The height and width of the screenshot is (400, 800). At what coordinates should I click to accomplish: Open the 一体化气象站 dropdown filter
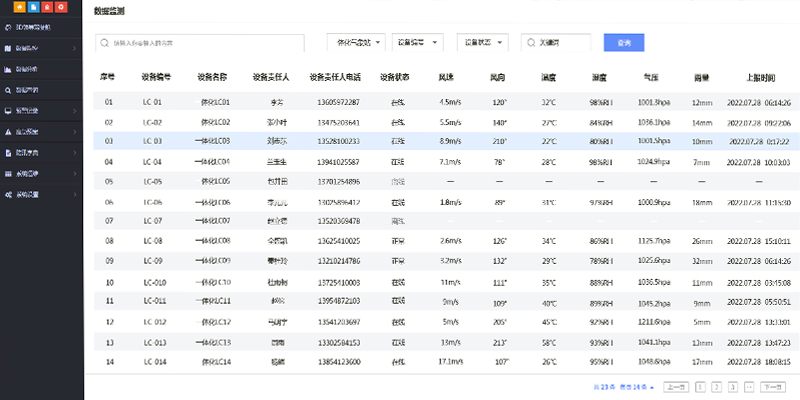(x=356, y=43)
